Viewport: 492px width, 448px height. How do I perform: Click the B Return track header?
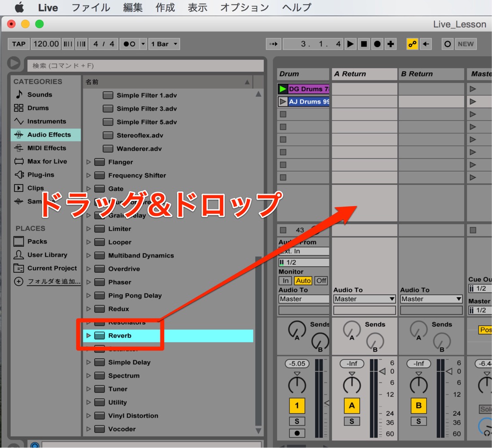[431, 74]
